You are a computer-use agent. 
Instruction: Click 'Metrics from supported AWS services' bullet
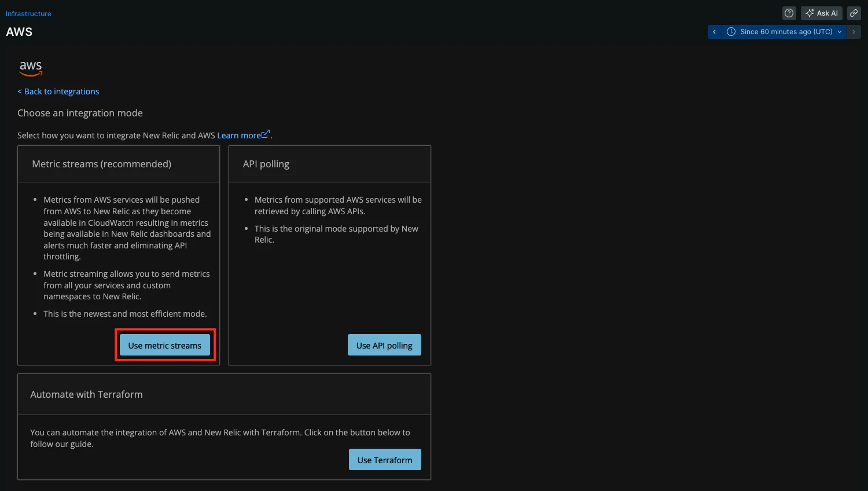338,206
